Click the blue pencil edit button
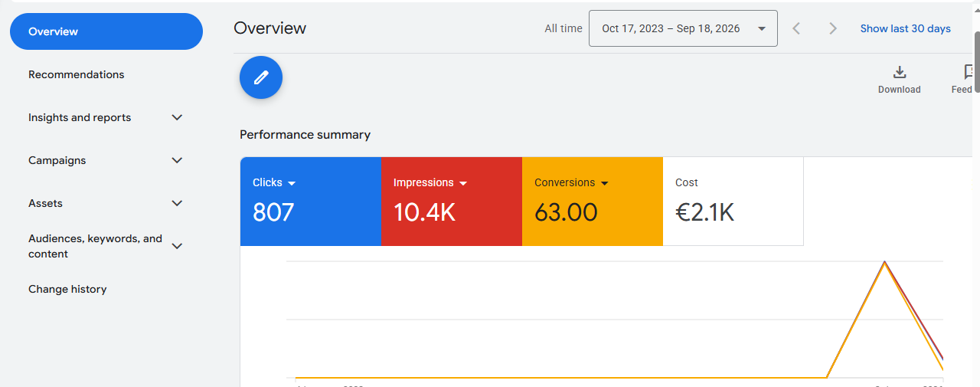Viewport: 980px width, 387px height. coord(261,77)
